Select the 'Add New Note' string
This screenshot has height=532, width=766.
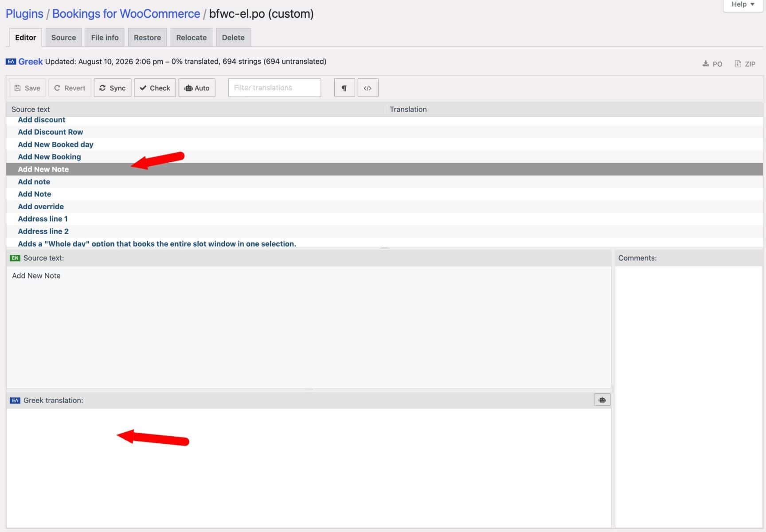point(384,169)
